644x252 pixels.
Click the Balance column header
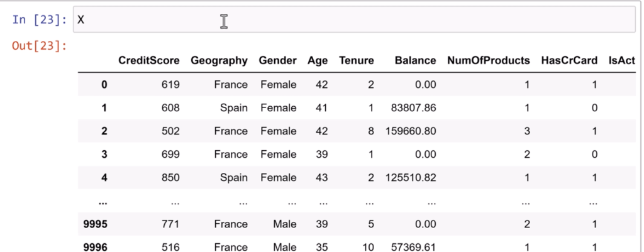click(415, 61)
